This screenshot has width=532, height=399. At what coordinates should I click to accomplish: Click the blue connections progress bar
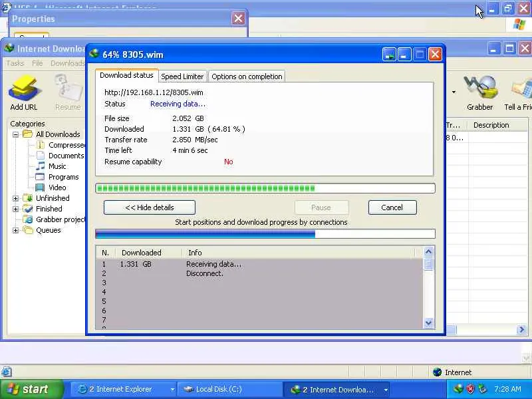point(265,234)
